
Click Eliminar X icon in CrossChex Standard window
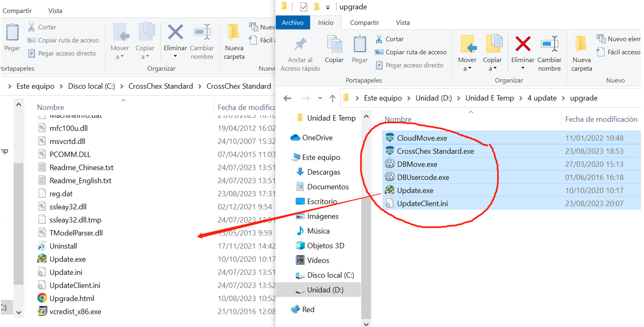(x=175, y=32)
